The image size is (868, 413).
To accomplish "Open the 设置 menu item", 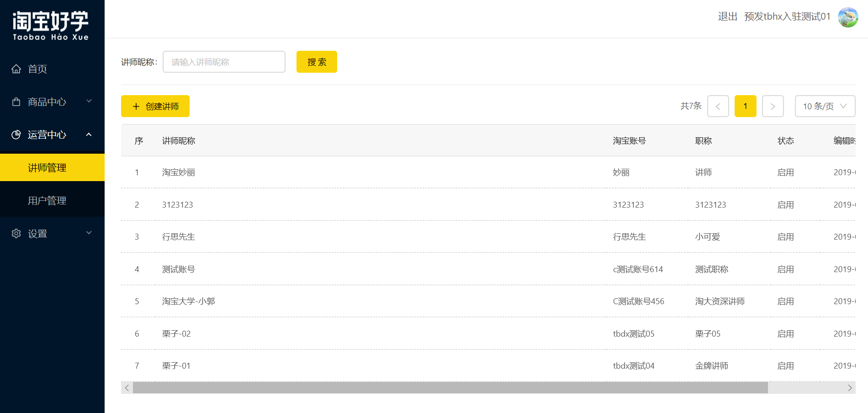I will pyautogui.click(x=52, y=234).
